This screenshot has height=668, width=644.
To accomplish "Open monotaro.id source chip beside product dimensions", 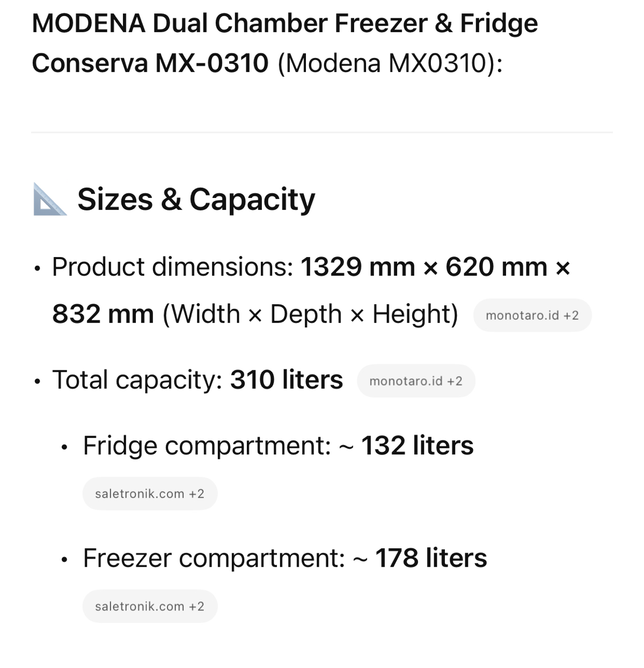I will point(532,315).
